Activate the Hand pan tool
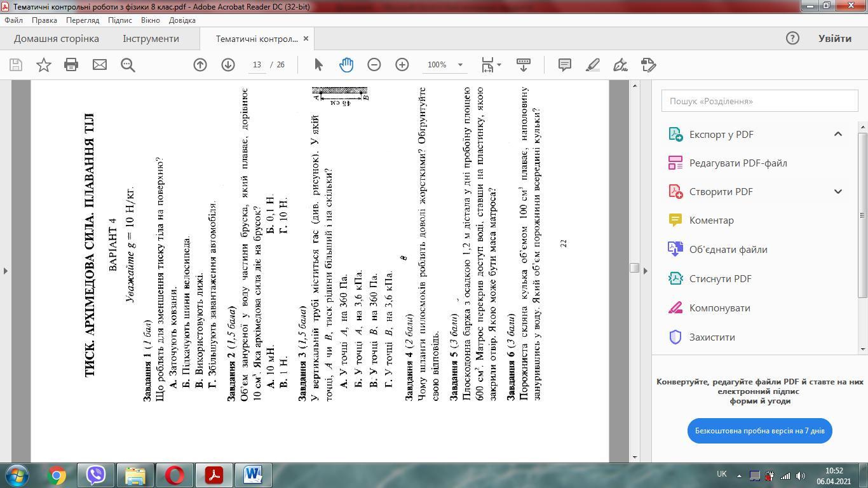The height and width of the screenshot is (488, 868). [346, 65]
